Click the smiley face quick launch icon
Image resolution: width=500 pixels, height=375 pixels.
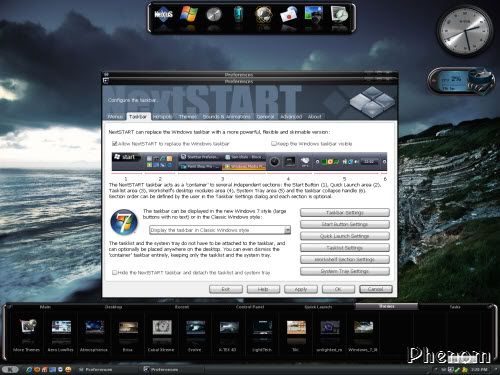coord(68,369)
